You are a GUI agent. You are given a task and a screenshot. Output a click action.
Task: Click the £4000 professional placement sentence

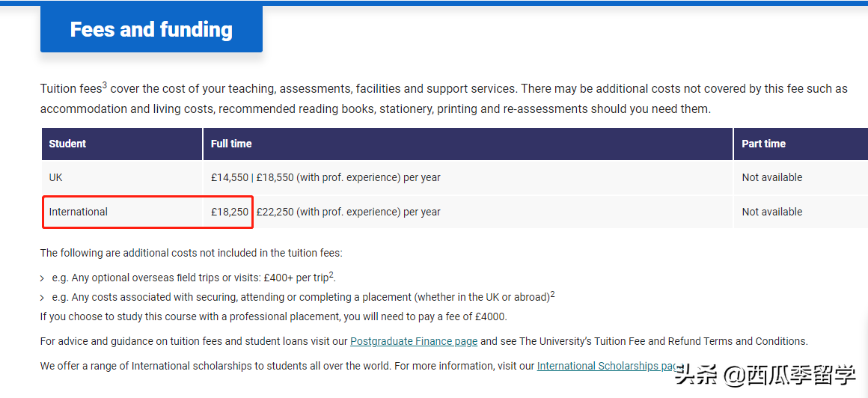(273, 316)
